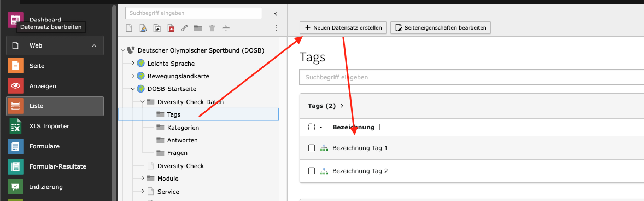Open the Bezeichnung Tag 1 record link
The height and width of the screenshot is (201, 644).
click(360, 148)
